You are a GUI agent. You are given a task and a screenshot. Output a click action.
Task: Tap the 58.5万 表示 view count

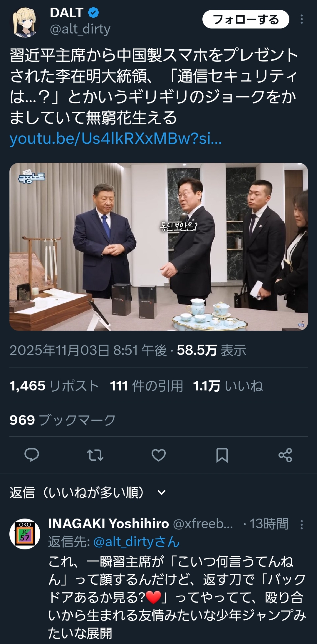tap(212, 350)
